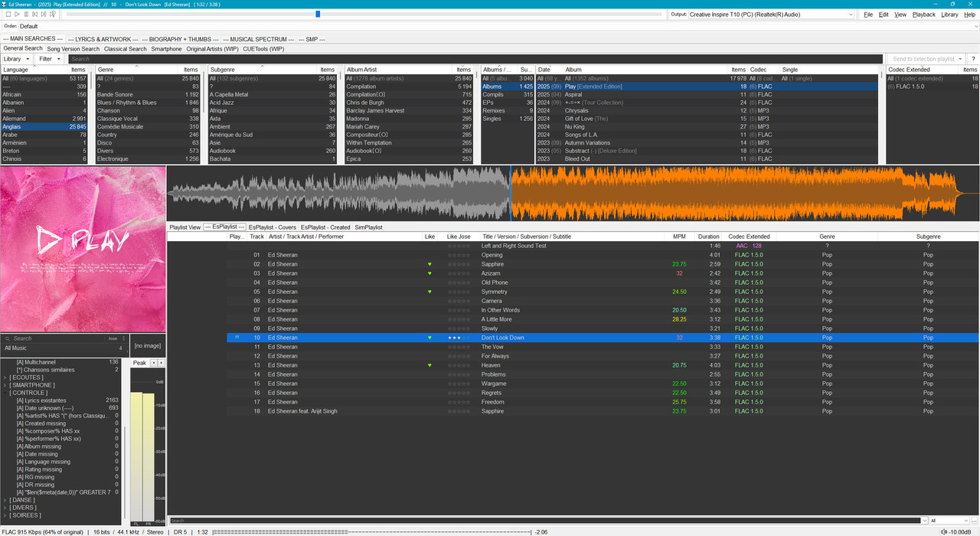Open the Classical Search tab

click(126, 49)
